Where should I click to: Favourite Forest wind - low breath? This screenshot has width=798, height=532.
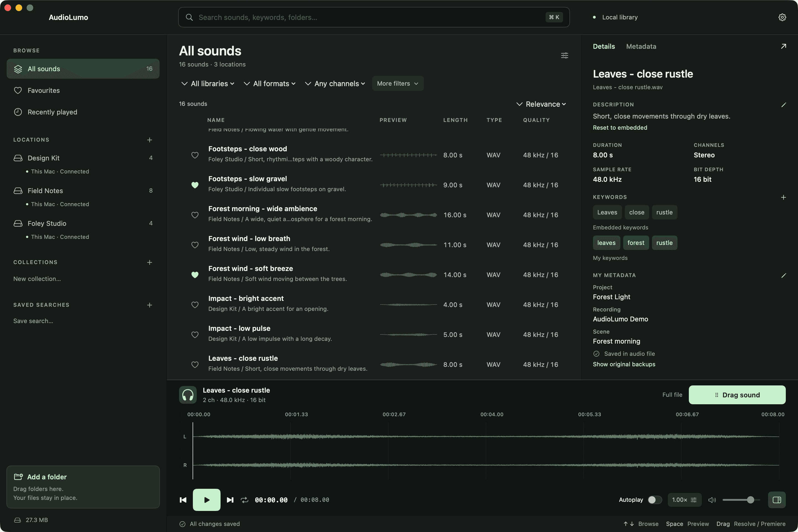point(195,245)
